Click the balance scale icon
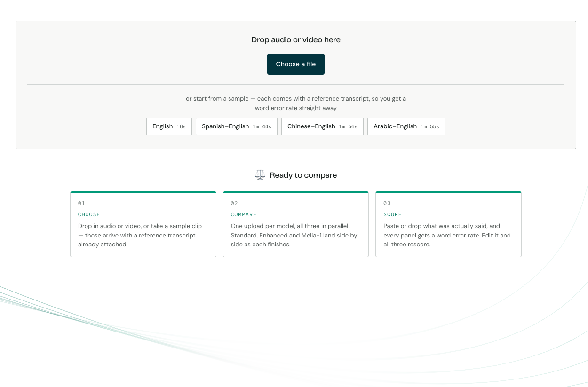Image resolution: width=588 pixels, height=387 pixels. tap(260, 175)
